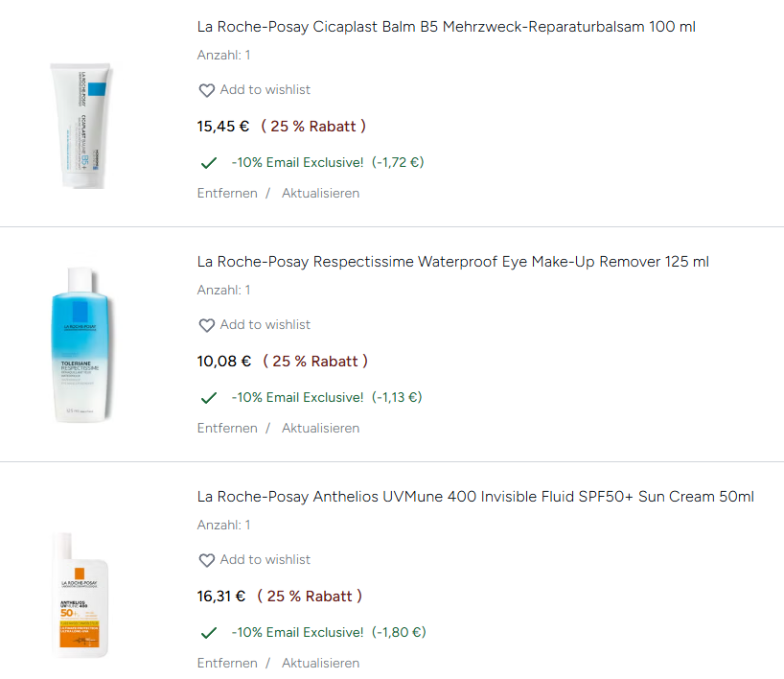The height and width of the screenshot is (679, 784).
Task: Open the Anthelios UVMune 400 sunscreen image
Action: coord(81,595)
